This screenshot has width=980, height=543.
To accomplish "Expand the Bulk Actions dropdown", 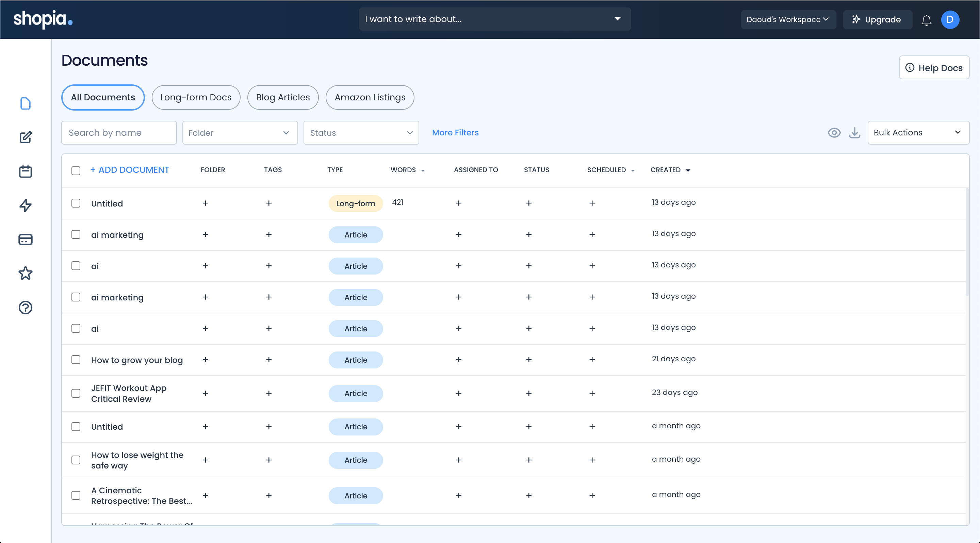I will (x=918, y=132).
